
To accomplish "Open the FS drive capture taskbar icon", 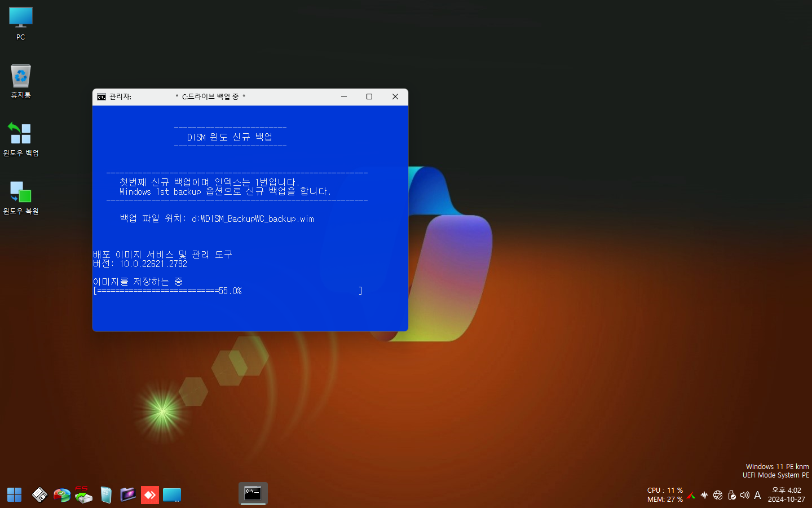I will (83, 495).
